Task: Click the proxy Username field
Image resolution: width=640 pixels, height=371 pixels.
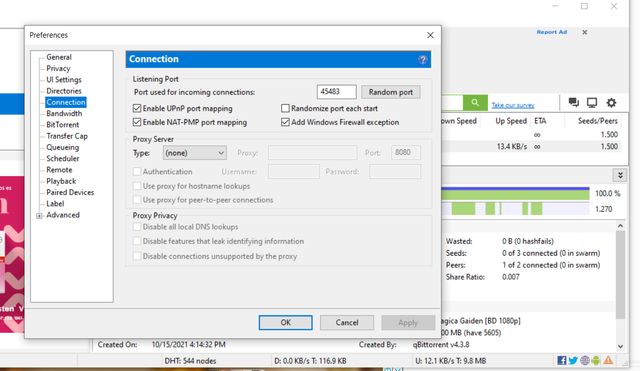Action: (293, 171)
